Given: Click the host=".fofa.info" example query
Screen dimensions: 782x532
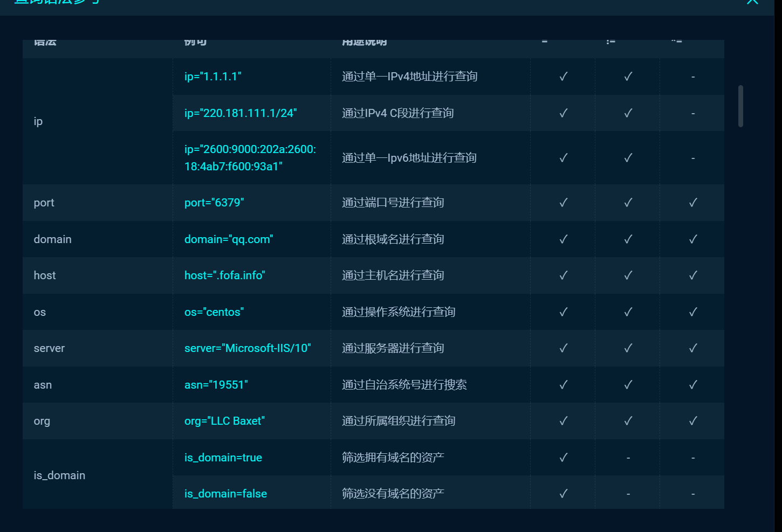Looking at the screenshot, I should coord(224,275).
